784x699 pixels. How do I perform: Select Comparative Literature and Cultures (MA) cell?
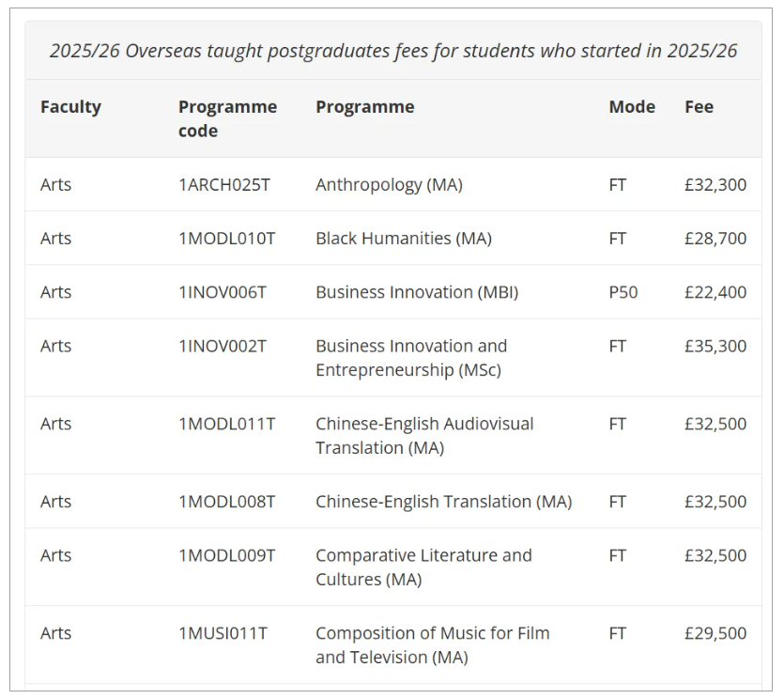tap(423, 567)
